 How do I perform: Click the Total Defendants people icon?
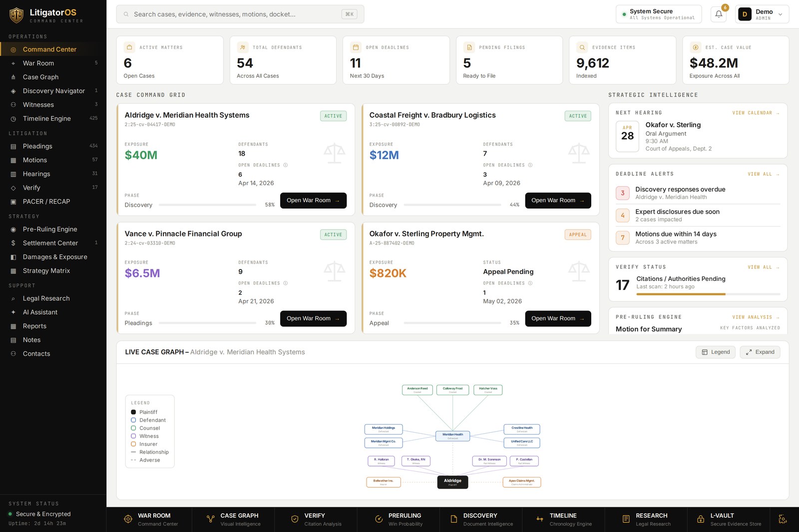click(243, 47)
